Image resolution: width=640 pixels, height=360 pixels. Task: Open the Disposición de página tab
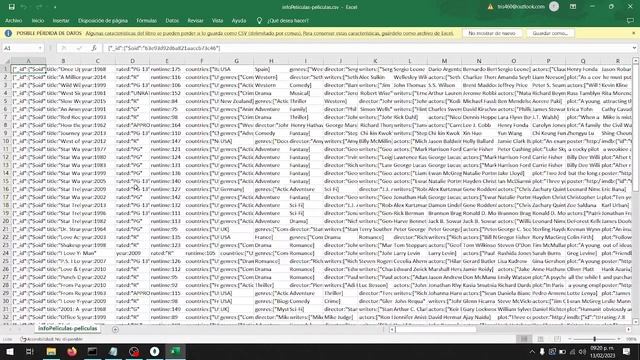coord(103,20)
